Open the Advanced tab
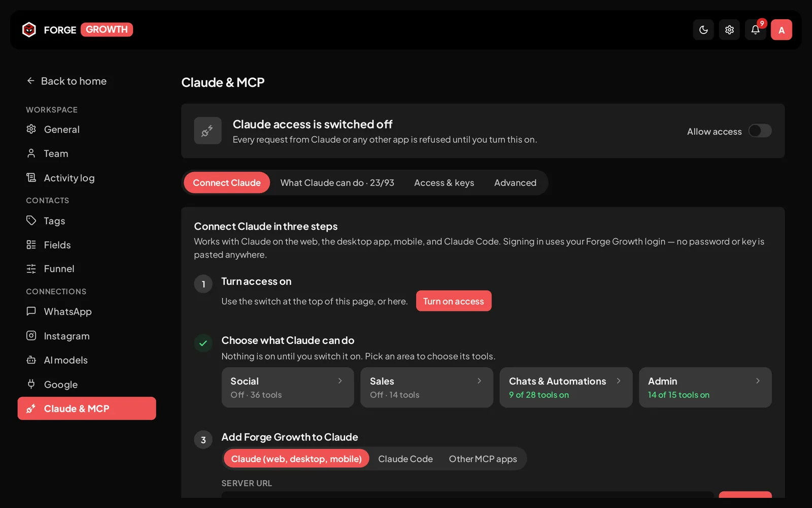 pos(515,182)
